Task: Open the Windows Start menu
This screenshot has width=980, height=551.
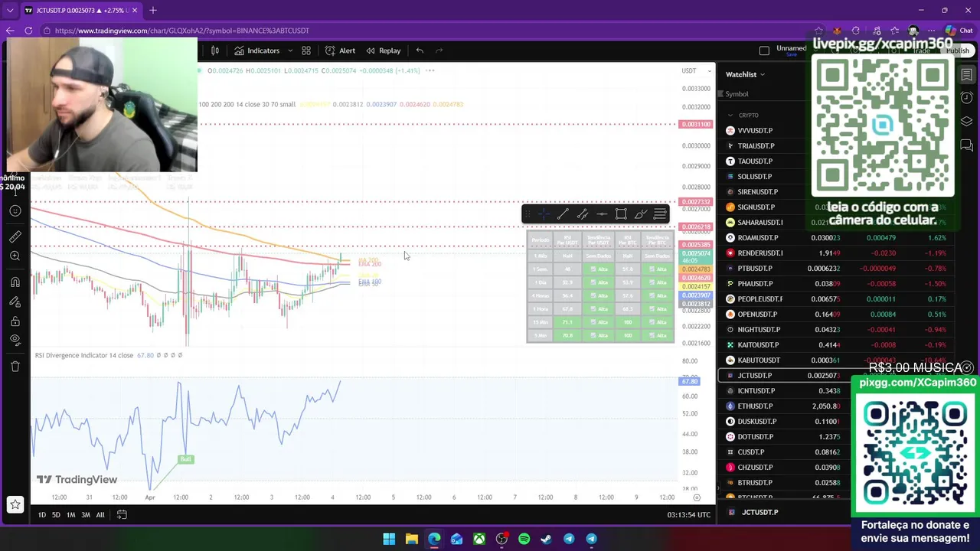Action: [389, 539]
